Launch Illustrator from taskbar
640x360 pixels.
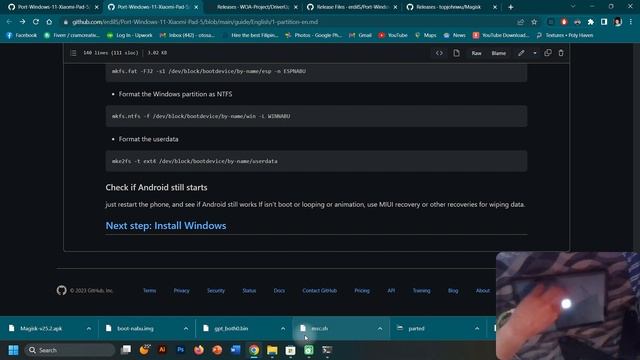coord(162,350)
